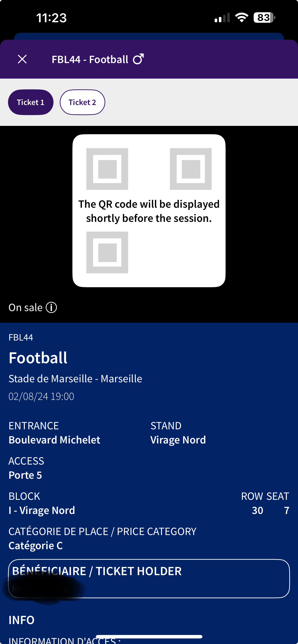The width and height of the screenshot is (298, 644).
Task: Switch to the Ticket 1 tab
Action: tap(31, 102)
